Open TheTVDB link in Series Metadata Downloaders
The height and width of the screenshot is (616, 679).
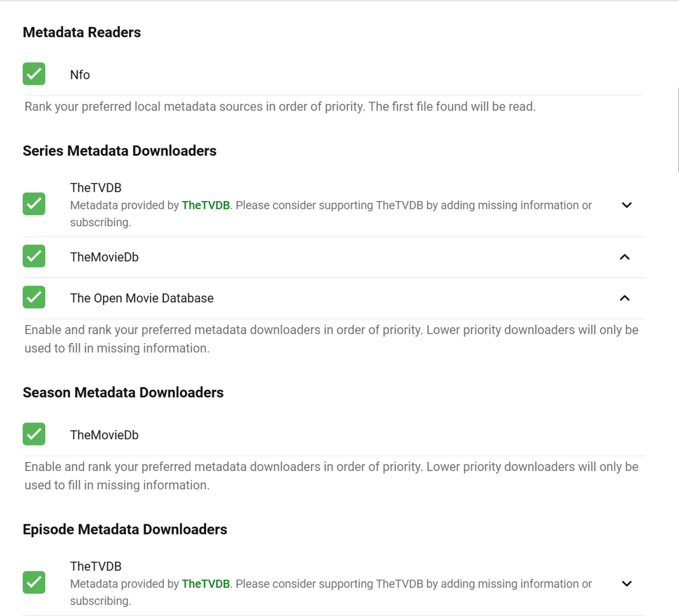(205, 206)
